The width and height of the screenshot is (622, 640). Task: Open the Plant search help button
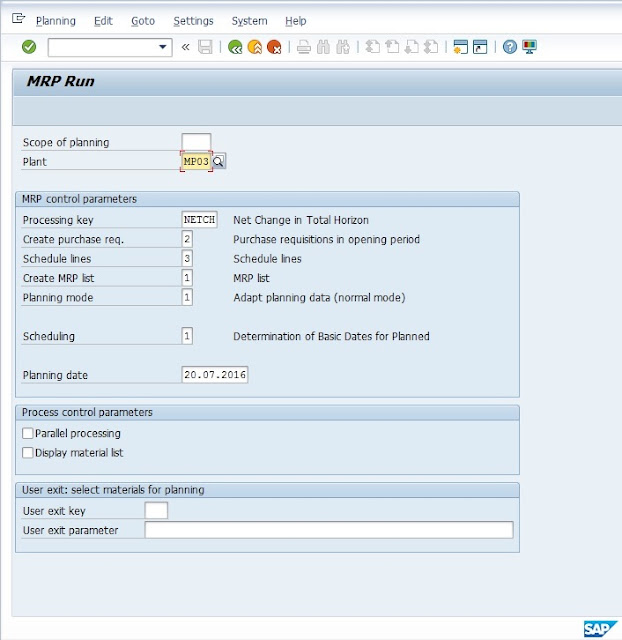(x=218, y=161)
